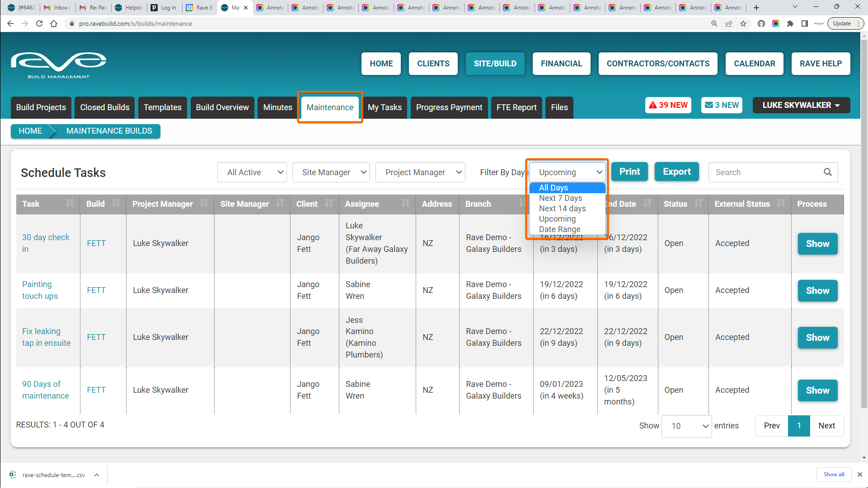Sort by Task column arrows
Screen dimensions: 868x488
click(70, 203)
